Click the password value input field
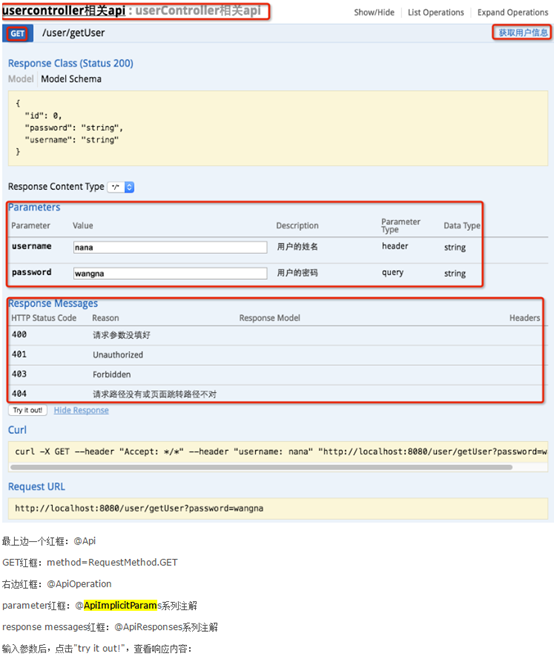The image size is (554, 662). point(170,274)
